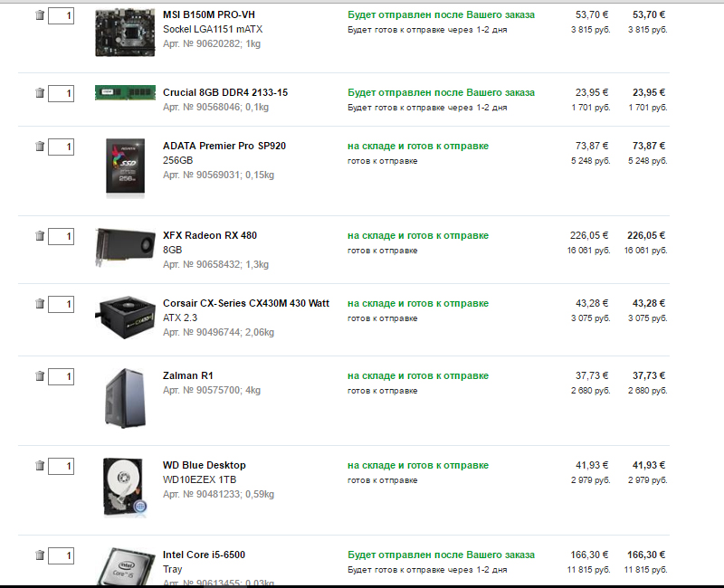This screenshot has width=724, height=588.
Task: Delete Corsair CX430M with its trash icon
Action: [40, 304]
